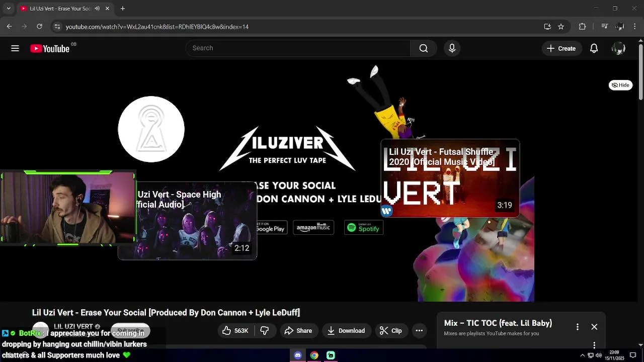This screenshot has height=362, width=644.
Task: Open the YouTube hamburger guide menu
Action: (x=15, y=48)
